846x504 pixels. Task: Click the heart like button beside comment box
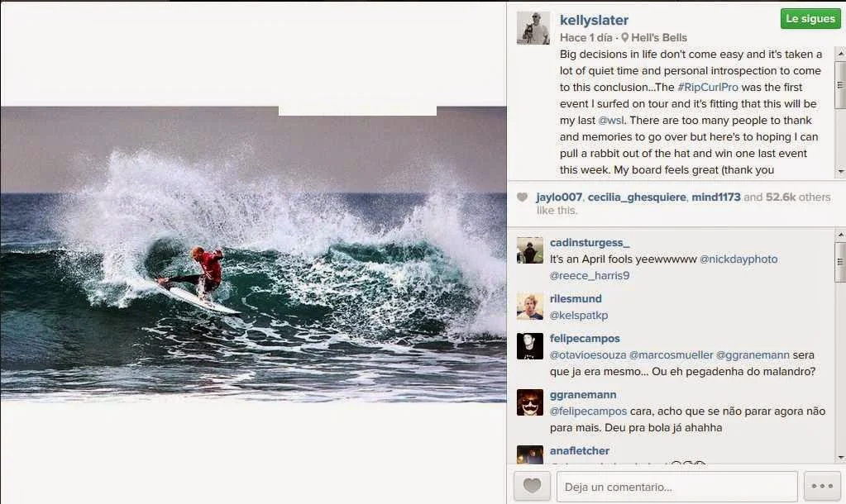[x=532, y=486]
